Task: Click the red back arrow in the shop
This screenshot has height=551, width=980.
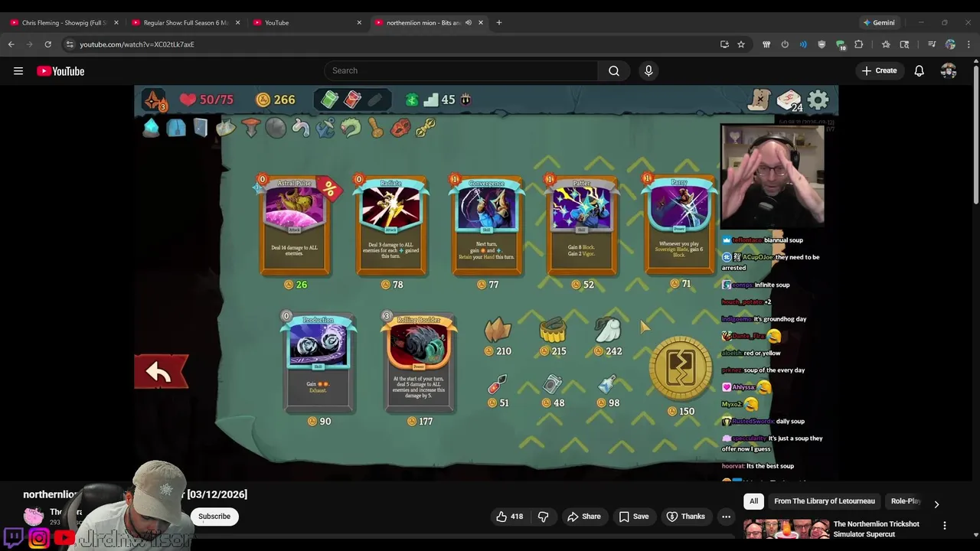Action: 161,372
